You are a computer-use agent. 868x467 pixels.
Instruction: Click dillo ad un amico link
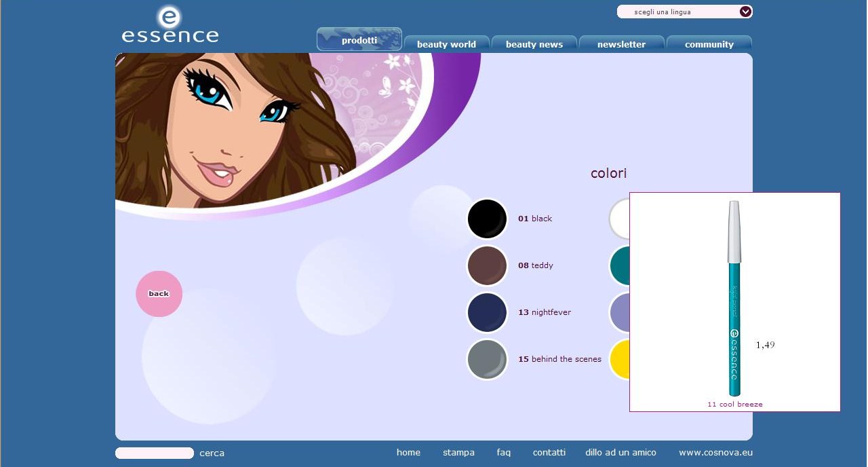tap(620, 452)
